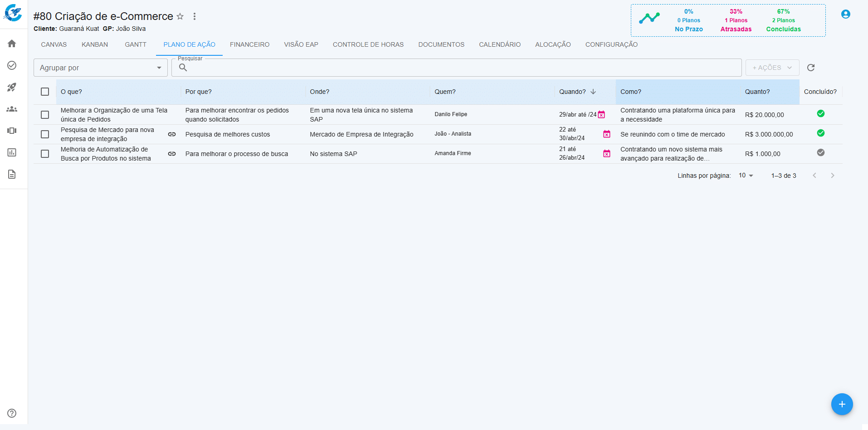Open the bar chart reports icon in sidebar

point(12,152)
